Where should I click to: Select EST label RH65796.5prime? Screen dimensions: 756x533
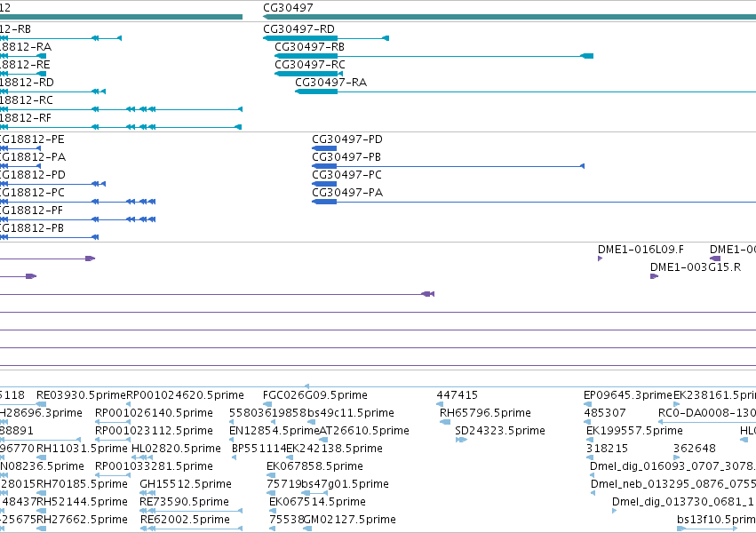click(x=485, y=413)
